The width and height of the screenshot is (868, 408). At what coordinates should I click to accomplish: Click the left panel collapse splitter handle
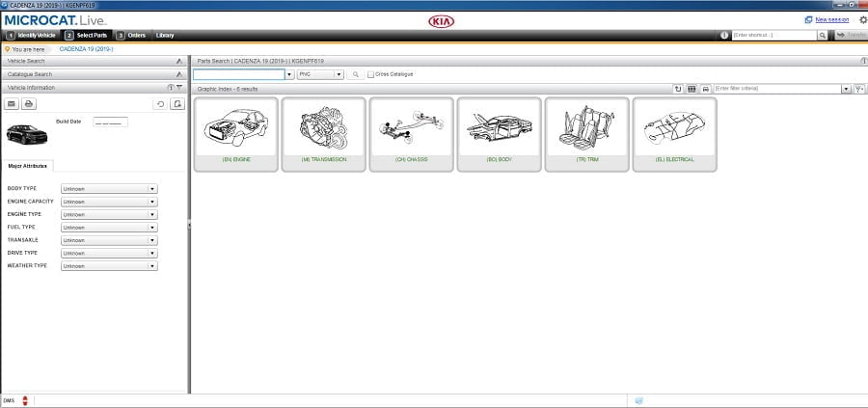(x=189, y=224)
